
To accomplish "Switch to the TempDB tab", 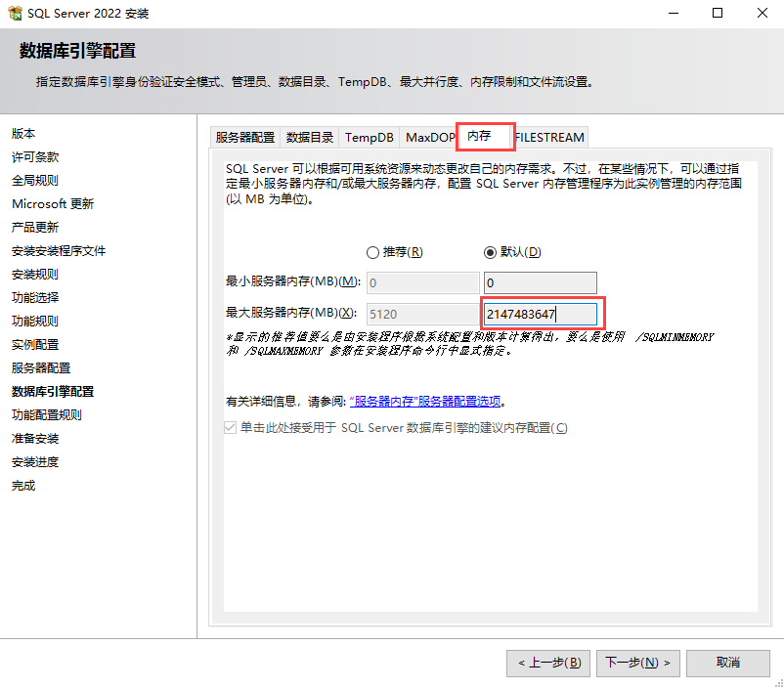I will pyautogui.click(x=370, y=138).
